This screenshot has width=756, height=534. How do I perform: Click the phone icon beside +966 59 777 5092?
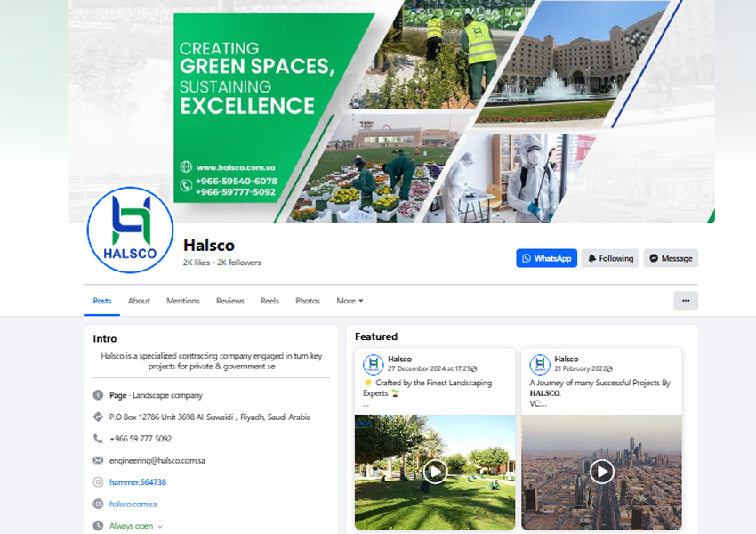pos(98,439)
